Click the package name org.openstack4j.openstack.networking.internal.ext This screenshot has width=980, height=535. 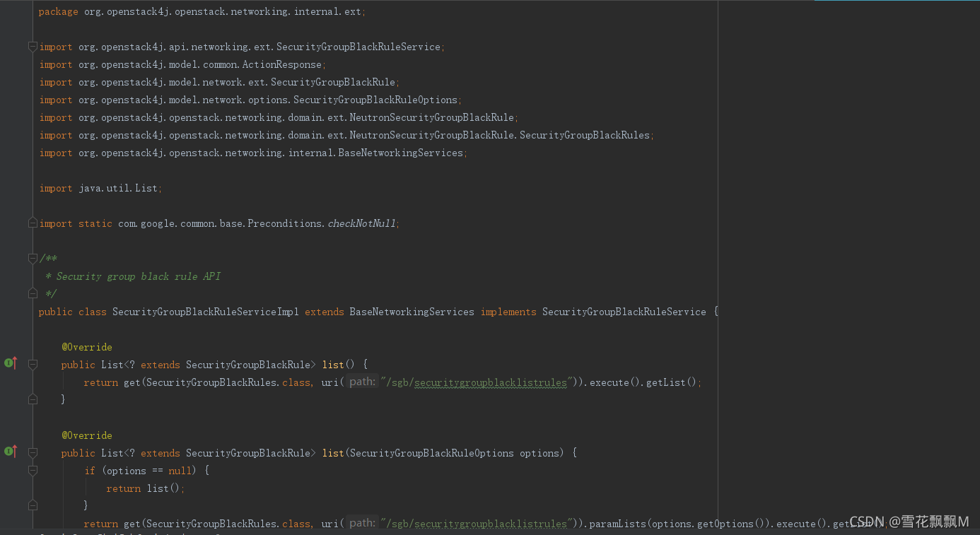223,11
